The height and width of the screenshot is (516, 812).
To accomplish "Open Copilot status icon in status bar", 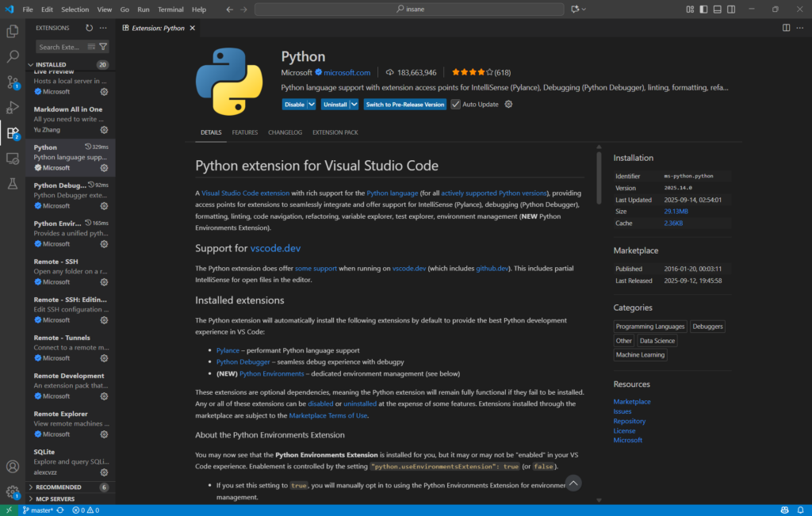I will pyautogui.click(x=785, y=510).
